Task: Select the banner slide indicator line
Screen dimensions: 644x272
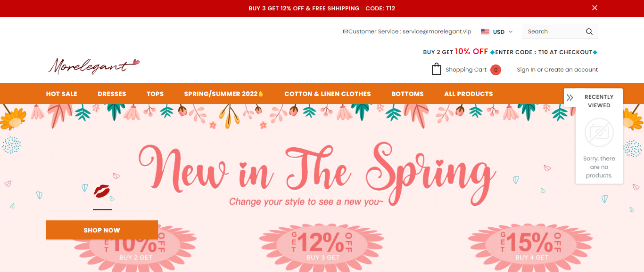Action: pyautogui.click(x=102, y=209)
